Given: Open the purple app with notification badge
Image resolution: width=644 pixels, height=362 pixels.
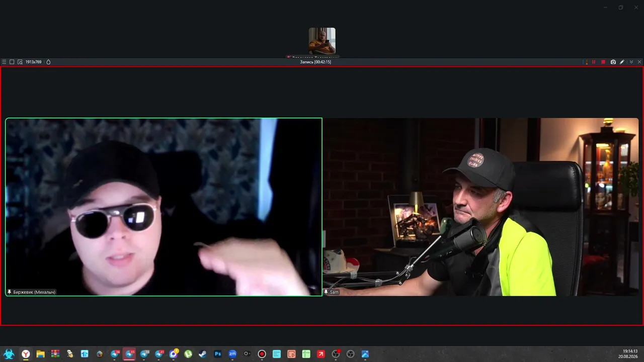Looking at the screenshot, I should coord(174,354).
